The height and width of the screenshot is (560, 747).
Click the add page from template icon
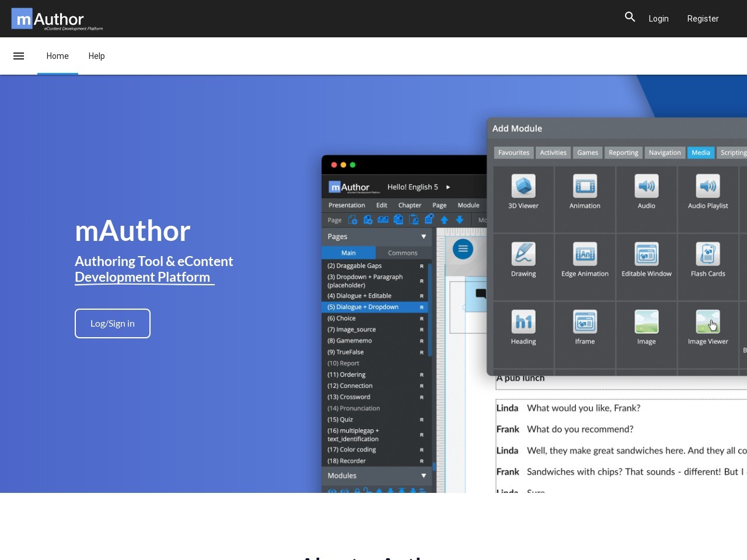click(x=368, y=220)
